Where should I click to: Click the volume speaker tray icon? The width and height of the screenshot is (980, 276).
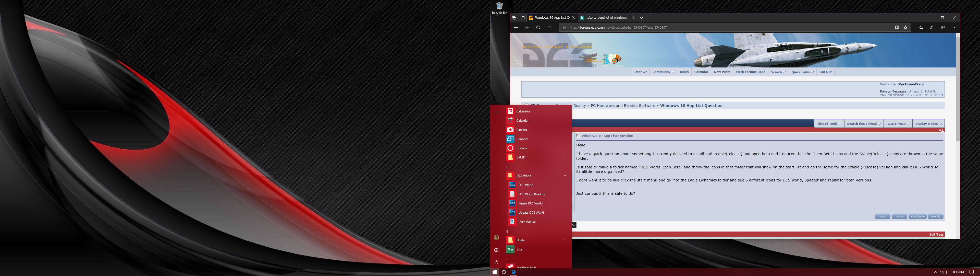[x=941, y=272]
